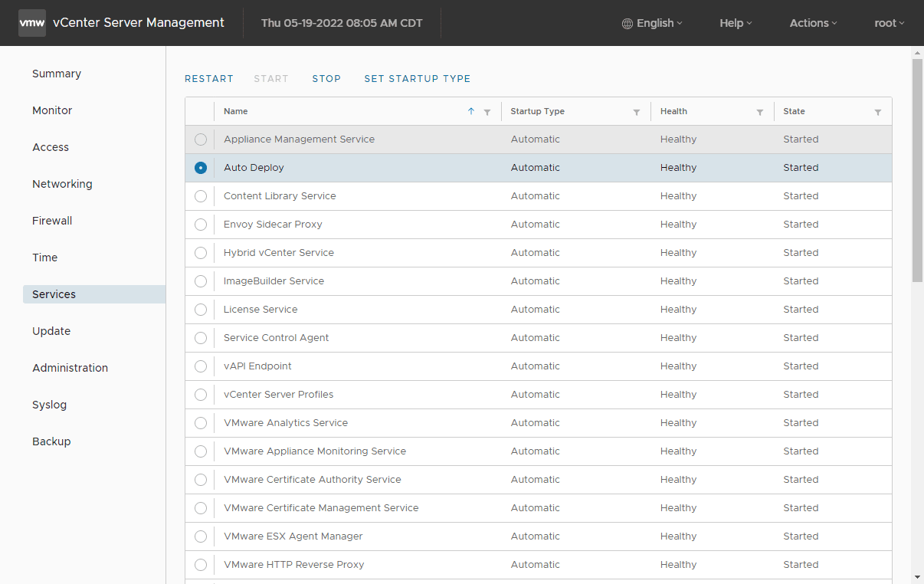Expand the Help dropdown menu
The height and width of the screenshot is (584, 924).
pyautogui.click(x=736, y=23)
